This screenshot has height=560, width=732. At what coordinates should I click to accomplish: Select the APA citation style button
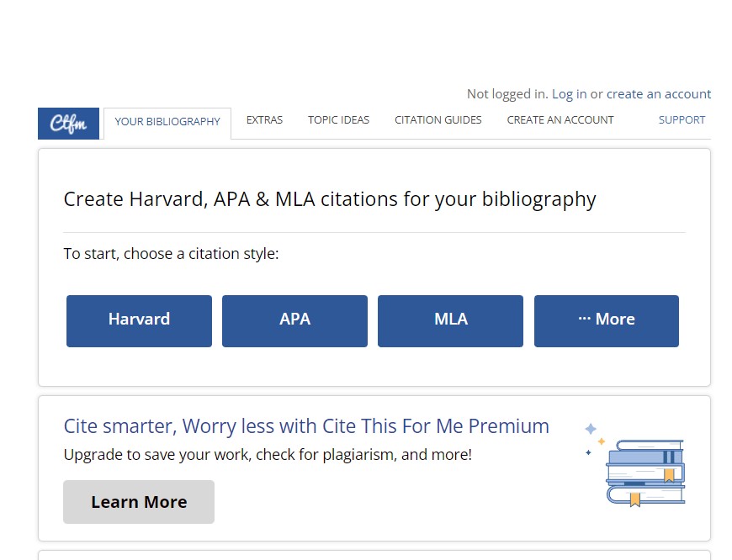coord(294,320)
